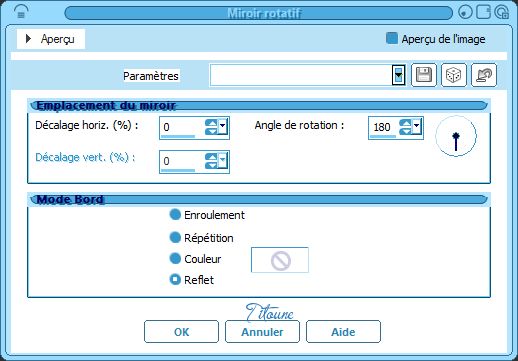Viewport: 518px width, 361px height.
Task: Click the last title bar icon on right
Action: click(x=501, y=12)
